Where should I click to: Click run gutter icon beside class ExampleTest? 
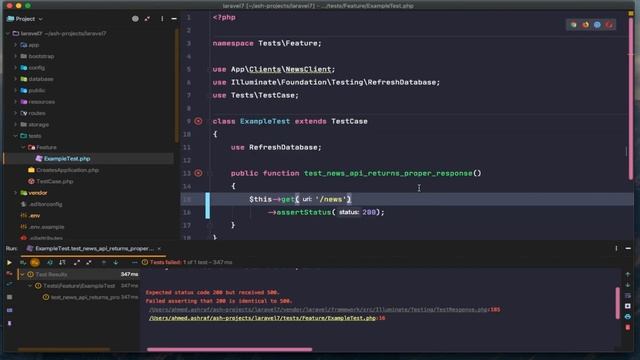[198, 121]
